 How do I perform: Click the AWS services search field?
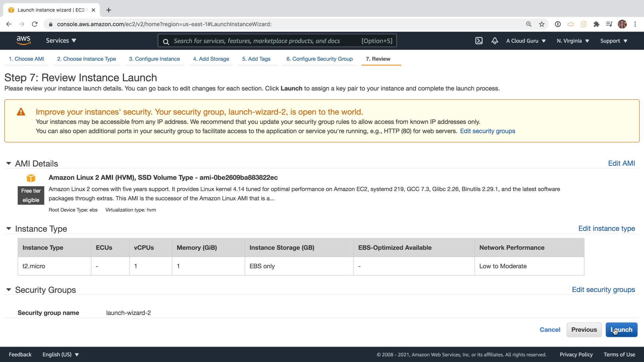click(265, 41)
